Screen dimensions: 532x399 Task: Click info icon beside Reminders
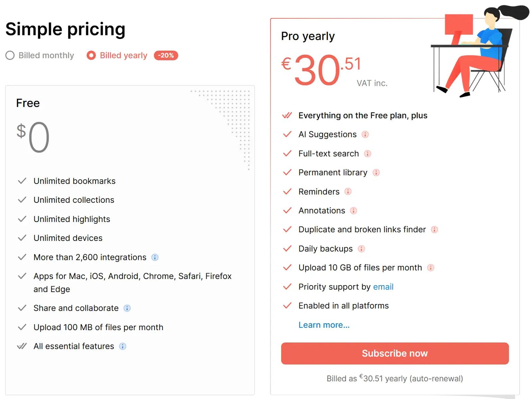(348, 192)
